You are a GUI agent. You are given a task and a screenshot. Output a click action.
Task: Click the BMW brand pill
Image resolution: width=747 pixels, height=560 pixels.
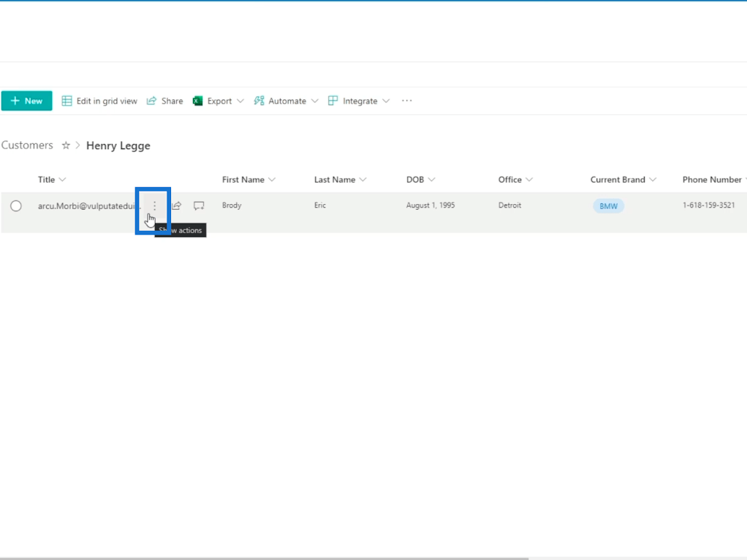pos(608,206)
